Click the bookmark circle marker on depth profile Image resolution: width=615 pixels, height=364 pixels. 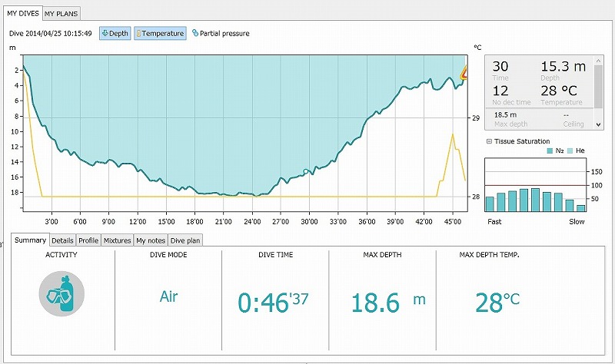(x=306, y=171)
